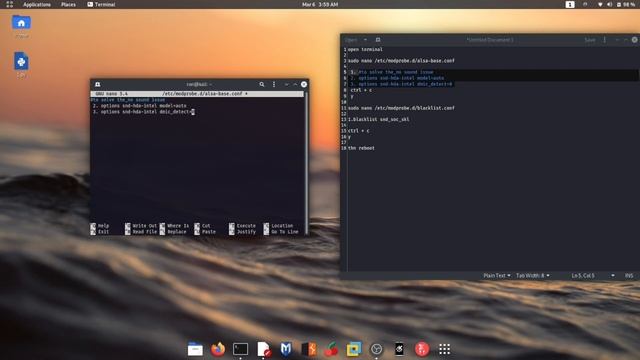
Task: Open the Cherrytree dock icon
Action: tap(331, 349)
